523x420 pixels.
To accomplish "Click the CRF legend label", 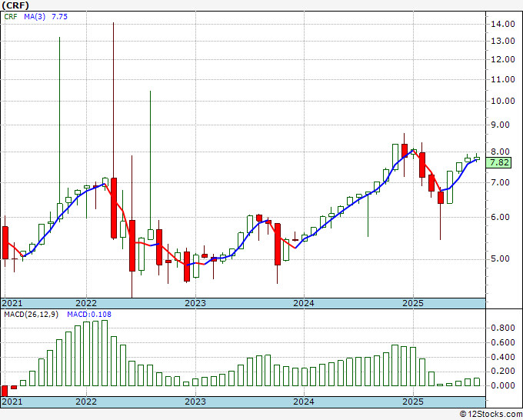I will tap(11, 17).
